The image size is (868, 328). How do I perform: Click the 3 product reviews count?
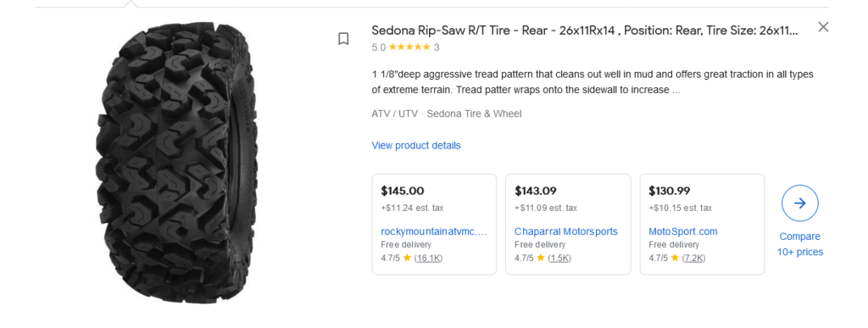[x=437, y=47]
